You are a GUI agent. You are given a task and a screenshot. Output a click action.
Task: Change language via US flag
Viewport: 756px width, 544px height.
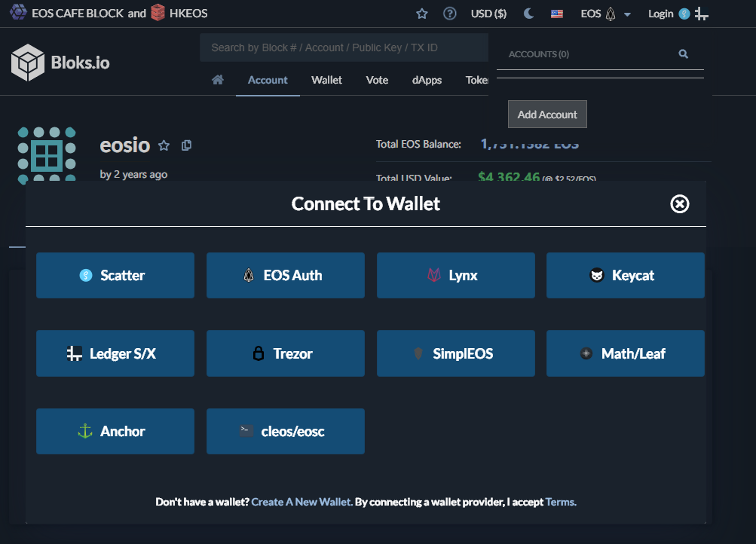pos(557,14)
